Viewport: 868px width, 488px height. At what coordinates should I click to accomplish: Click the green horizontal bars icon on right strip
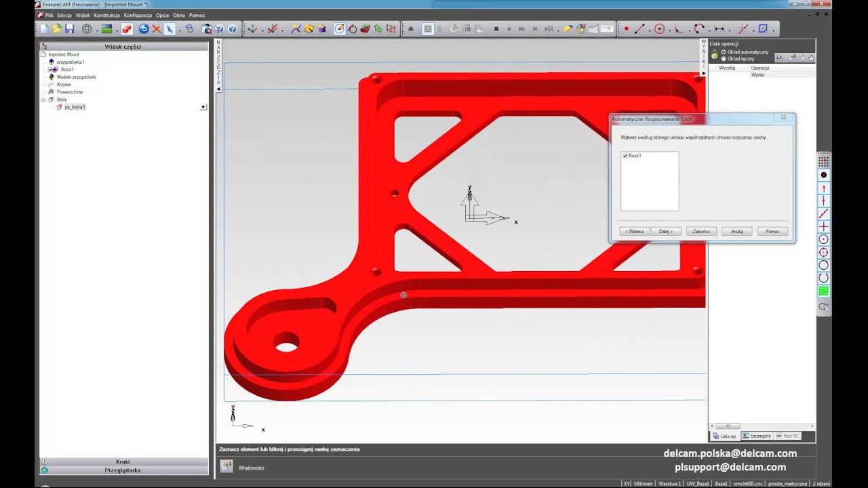point(824,291)
